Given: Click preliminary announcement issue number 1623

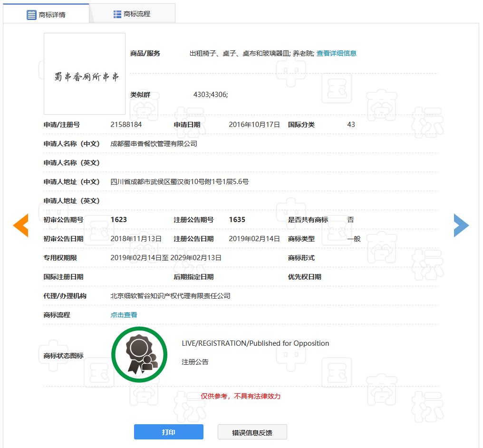Looking at the screenshot, I should [118, 220].
